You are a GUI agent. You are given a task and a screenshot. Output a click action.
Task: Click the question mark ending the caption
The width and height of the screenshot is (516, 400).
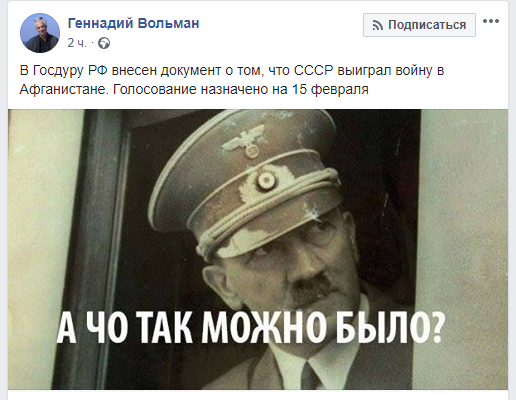437,328
